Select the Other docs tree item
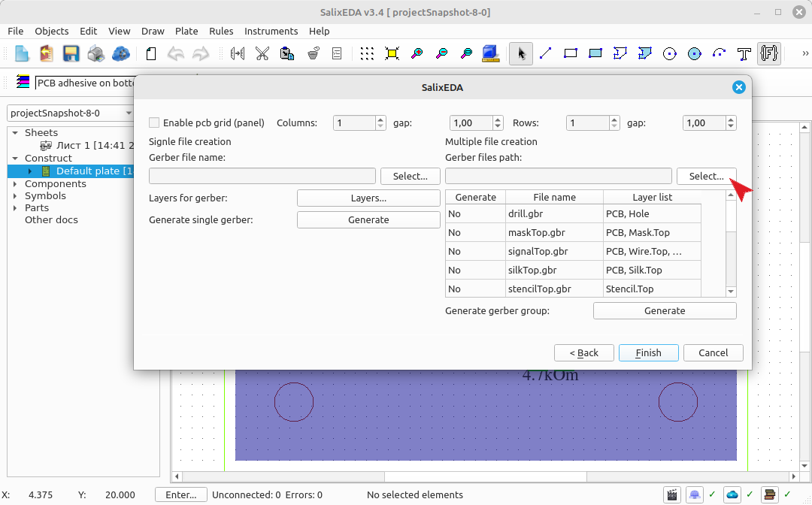This screenshot has height=505, width=812. pyautogui.click(x=51, y=220)
